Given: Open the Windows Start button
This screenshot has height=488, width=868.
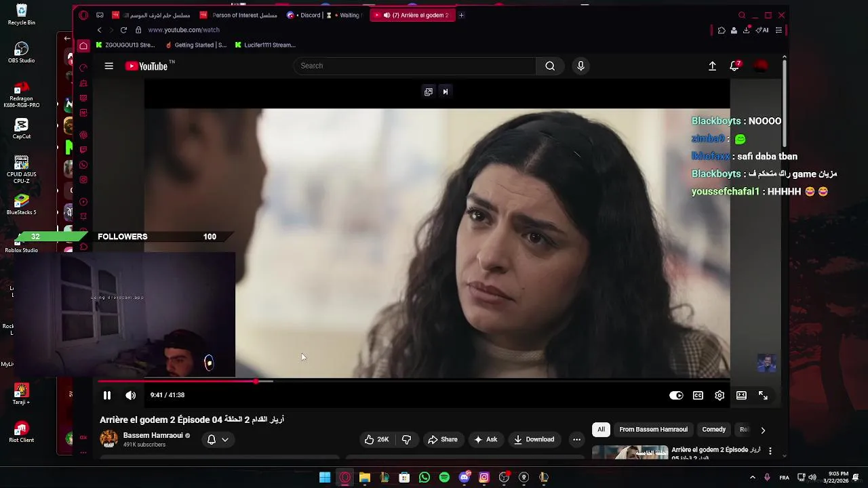Looking at the screenshot, I should pos(325,477).
